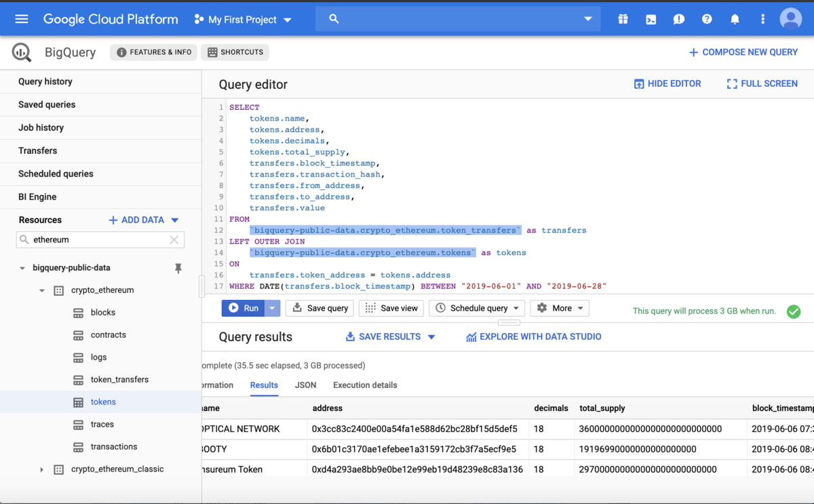This screenshot has height=504, width=814.
Task: Open the hamburger navigation menu
Action: click(22, 19)
